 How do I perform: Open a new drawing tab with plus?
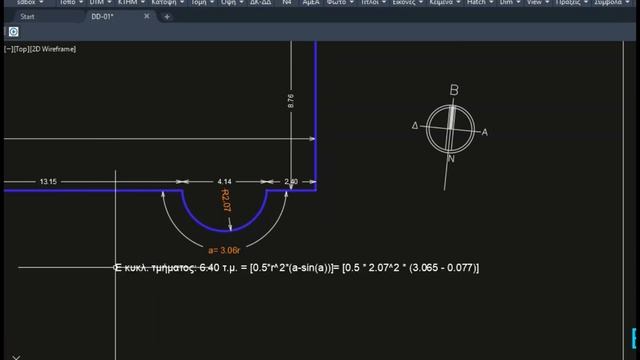point(167,17)
